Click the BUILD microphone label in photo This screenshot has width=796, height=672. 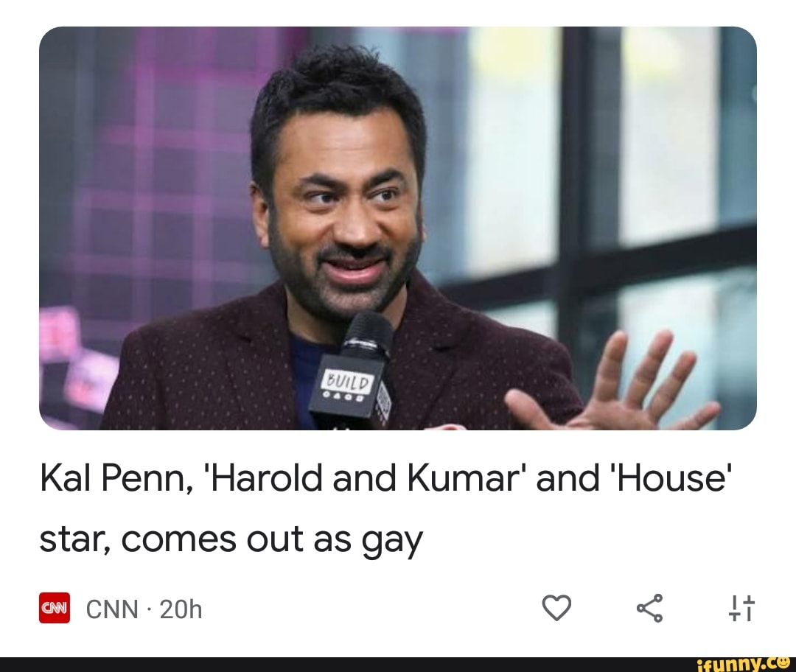[349, 382]
